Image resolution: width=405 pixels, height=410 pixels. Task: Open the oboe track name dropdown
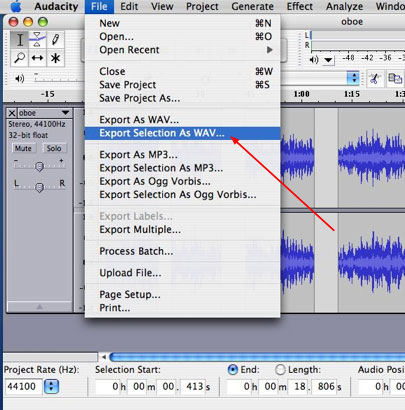pos(65,113)
